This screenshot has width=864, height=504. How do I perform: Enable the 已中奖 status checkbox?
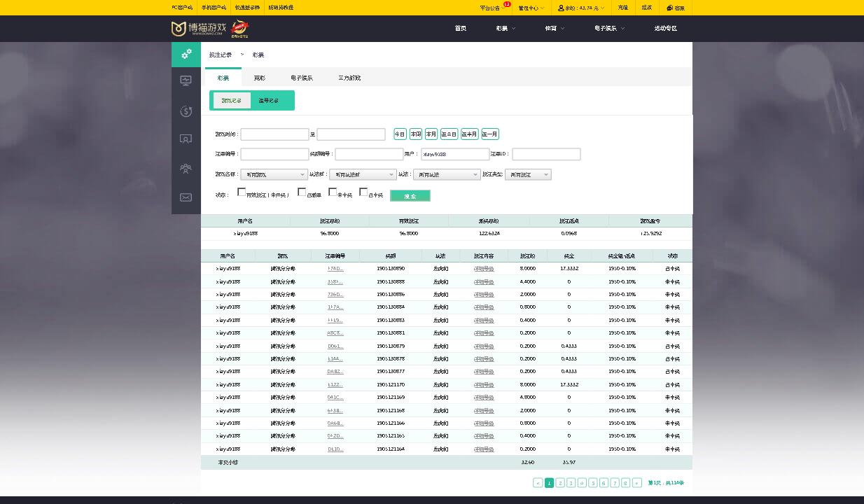click(363, 192)
